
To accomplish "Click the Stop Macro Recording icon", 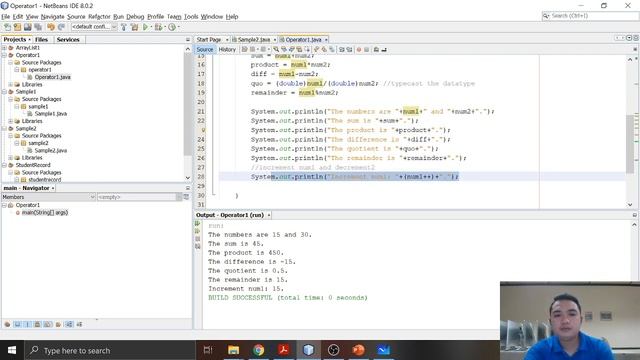I will point(367,49).
